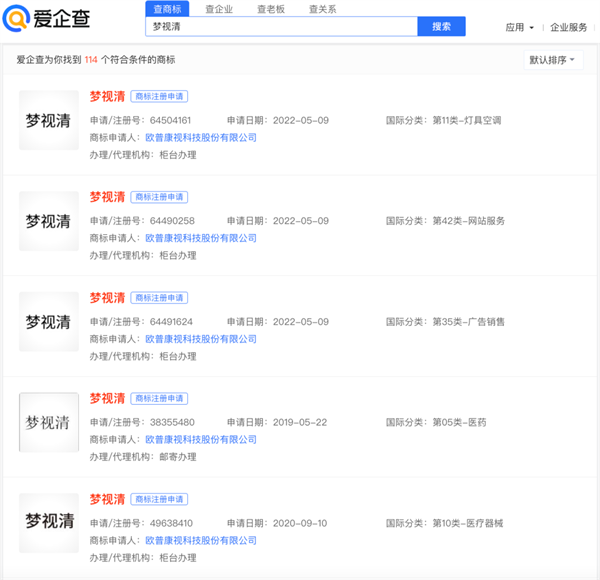The height and width of the screenshot is (580, 600).
Task: Click application date 2019-05-22
Action: pyautogui.click(x=300, y=422)
